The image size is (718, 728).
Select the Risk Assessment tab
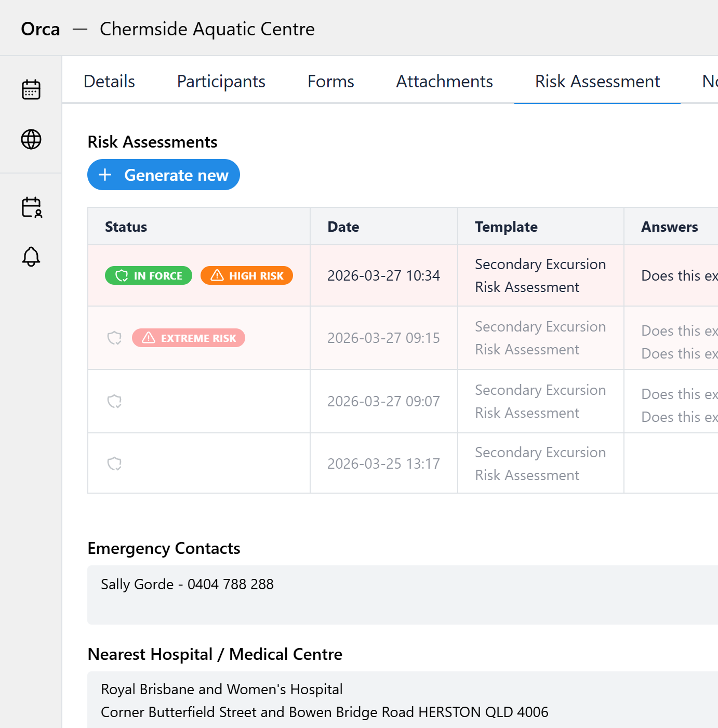[597, 81]
